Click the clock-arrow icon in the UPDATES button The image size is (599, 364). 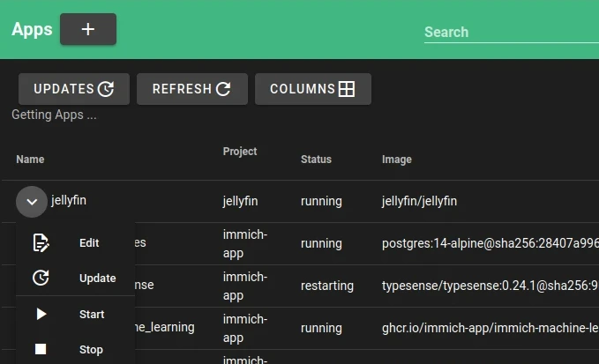106,89
